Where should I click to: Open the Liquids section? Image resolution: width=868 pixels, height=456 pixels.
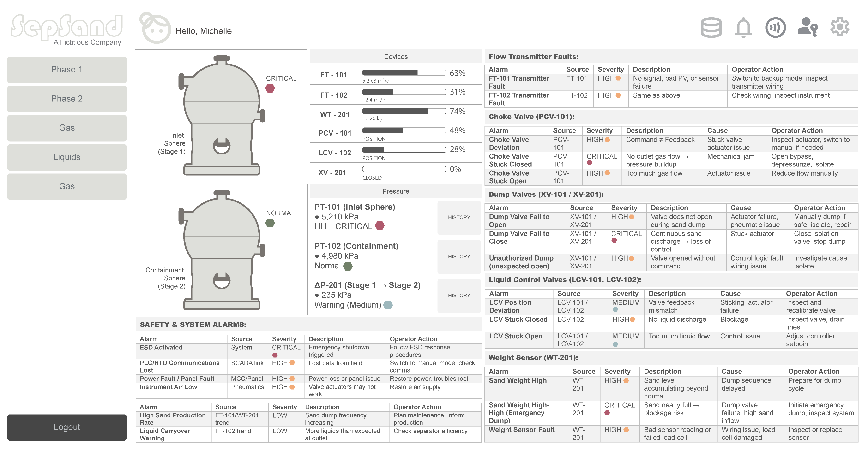tap(67, 157)
